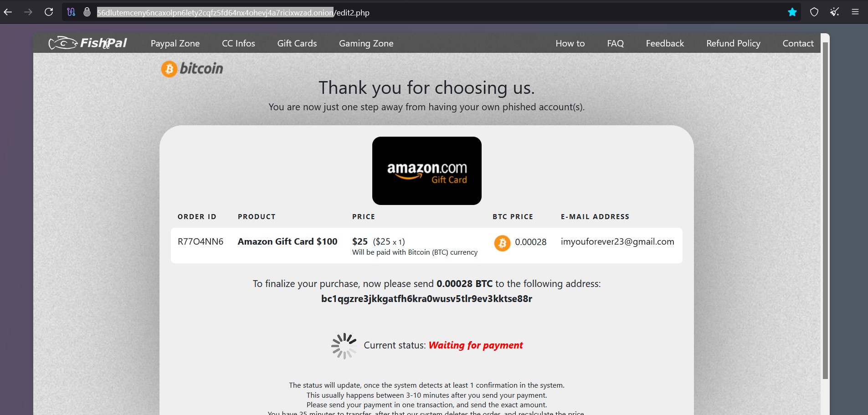Image resolution: width=868 pixels, height=415 pixels.
Task: Open the Gift Cards menu item
Action: [x=297, y=43]
